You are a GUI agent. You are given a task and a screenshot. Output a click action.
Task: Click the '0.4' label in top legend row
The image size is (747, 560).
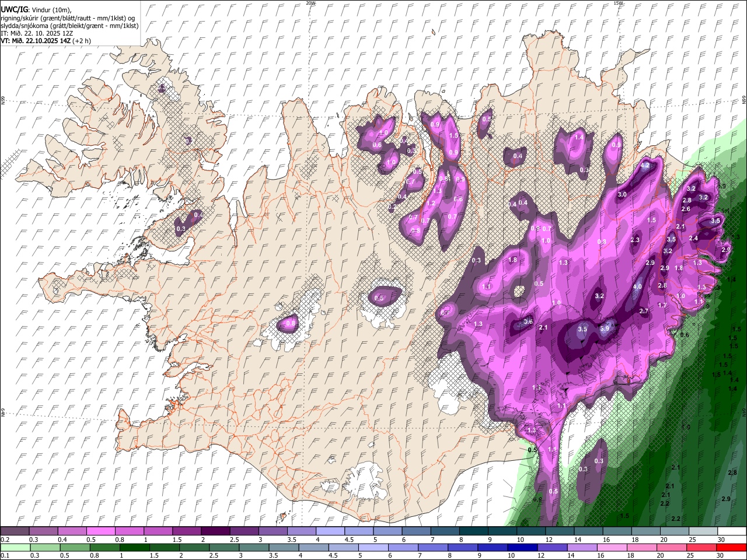[x=62, y=540]
